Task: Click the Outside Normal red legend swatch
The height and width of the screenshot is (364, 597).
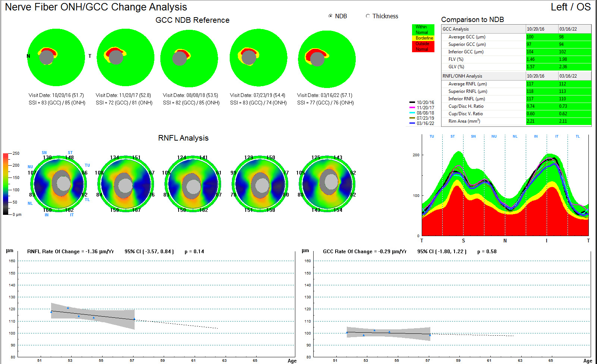Action: coord(423,46)
